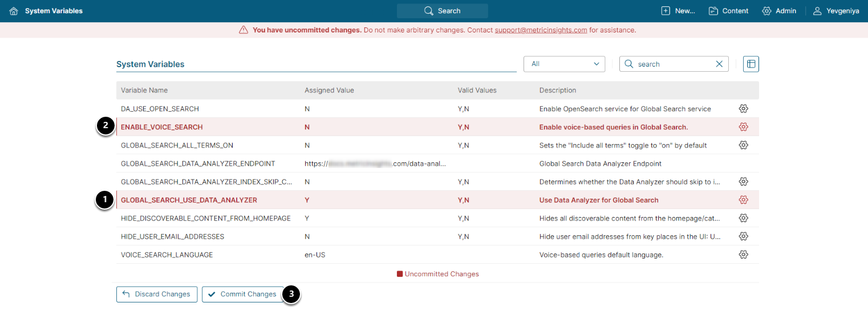Open the Admin menu
The width and height of the screenshot is (868, 311).
779,11
